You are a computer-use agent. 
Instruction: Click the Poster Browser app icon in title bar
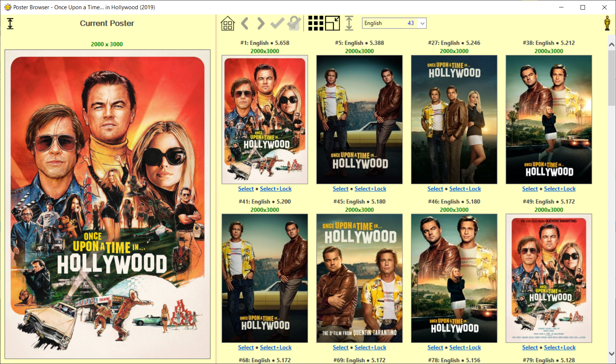pyautogui.click(x=8, y=7)
